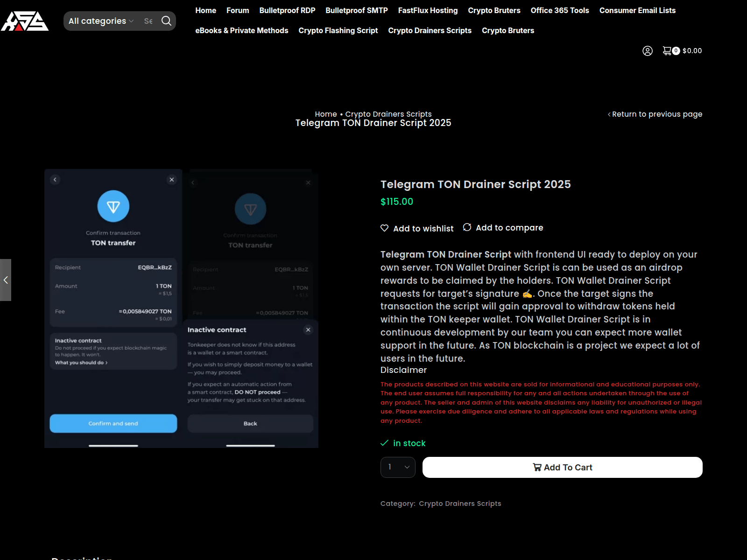Click the Add to compare icon
This screenshot has height=560, width=747.
(x=467, y=227)
